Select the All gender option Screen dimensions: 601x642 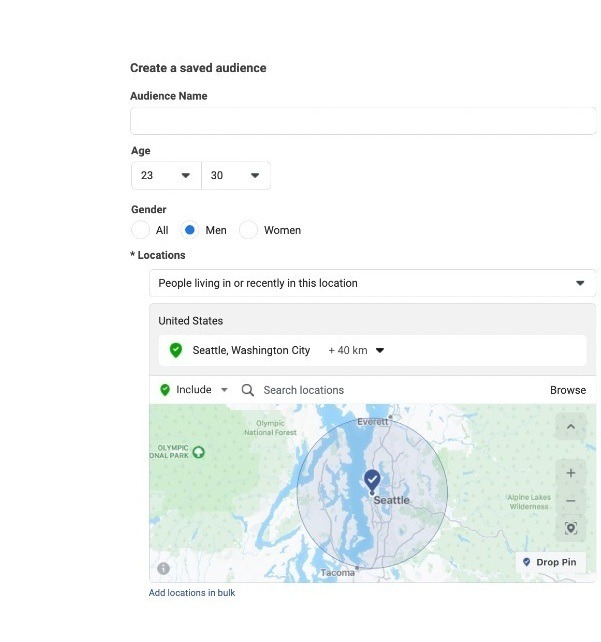[x=141, y=230]
